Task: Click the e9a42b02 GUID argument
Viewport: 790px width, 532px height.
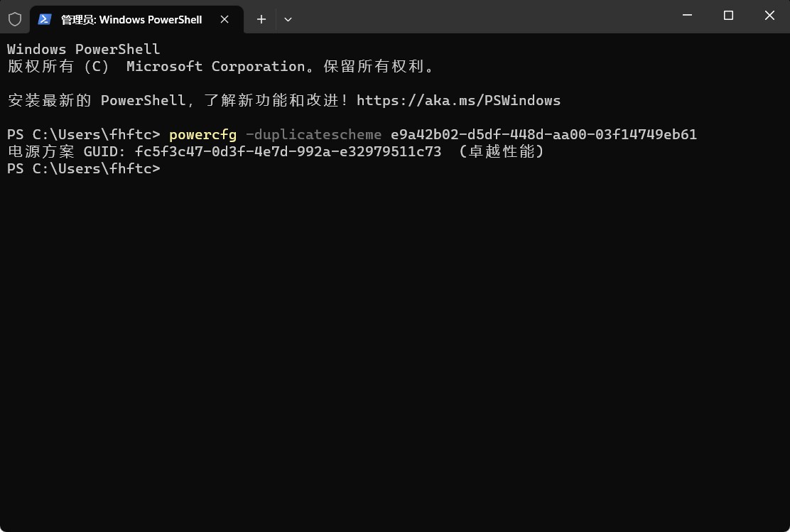Action: pyautogui.click(x=543, y=134)
